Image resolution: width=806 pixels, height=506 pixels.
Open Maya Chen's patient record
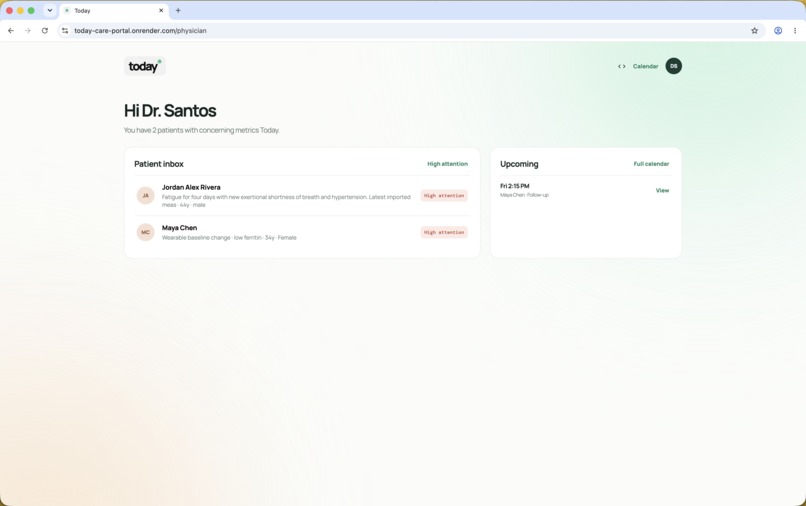tap(302, 232)
